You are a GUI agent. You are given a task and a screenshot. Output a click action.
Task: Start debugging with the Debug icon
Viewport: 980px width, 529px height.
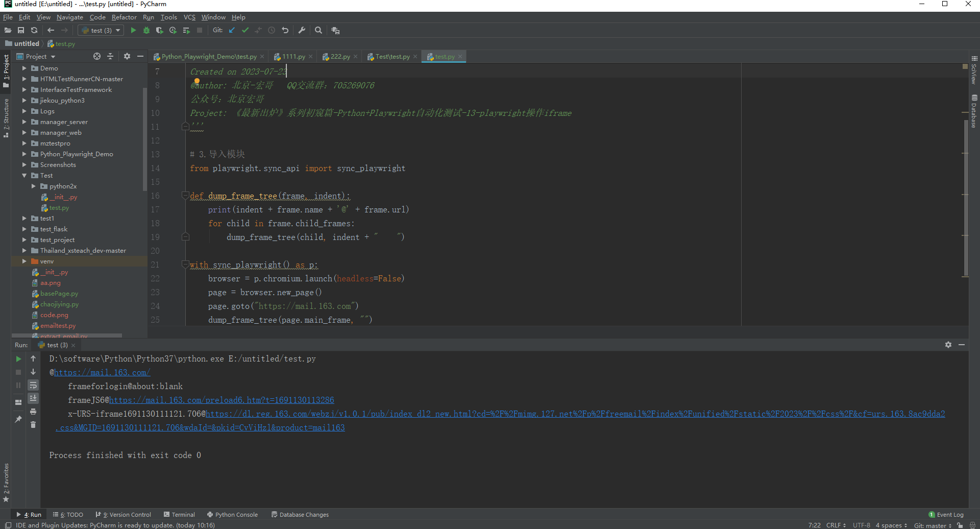coord(146,30)
